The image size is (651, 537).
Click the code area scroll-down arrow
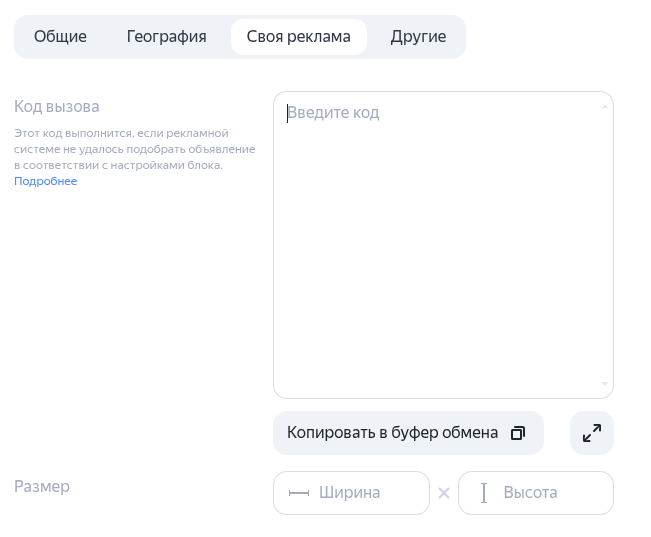tap(605, 384)
